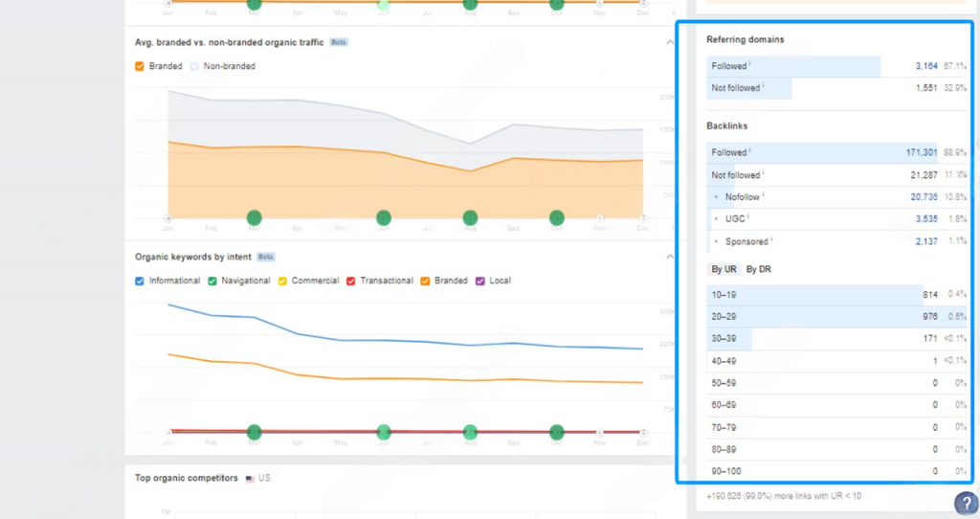980x519 pixels.
Task: Click the June marker on keywords intent chart
Action: coord(384,432)
